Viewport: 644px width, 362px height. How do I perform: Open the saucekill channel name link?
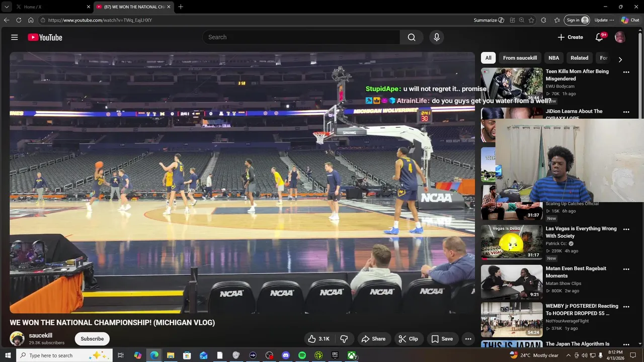pos(40,335)
